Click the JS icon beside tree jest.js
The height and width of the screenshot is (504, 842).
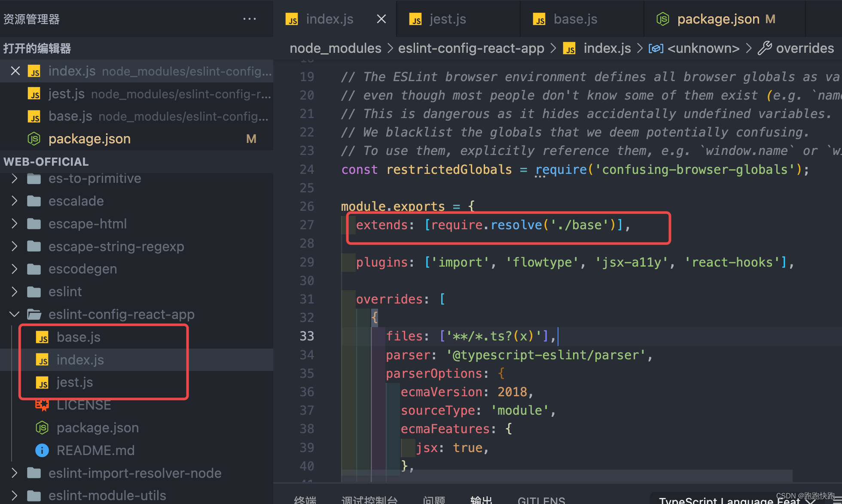coord(42,383)
